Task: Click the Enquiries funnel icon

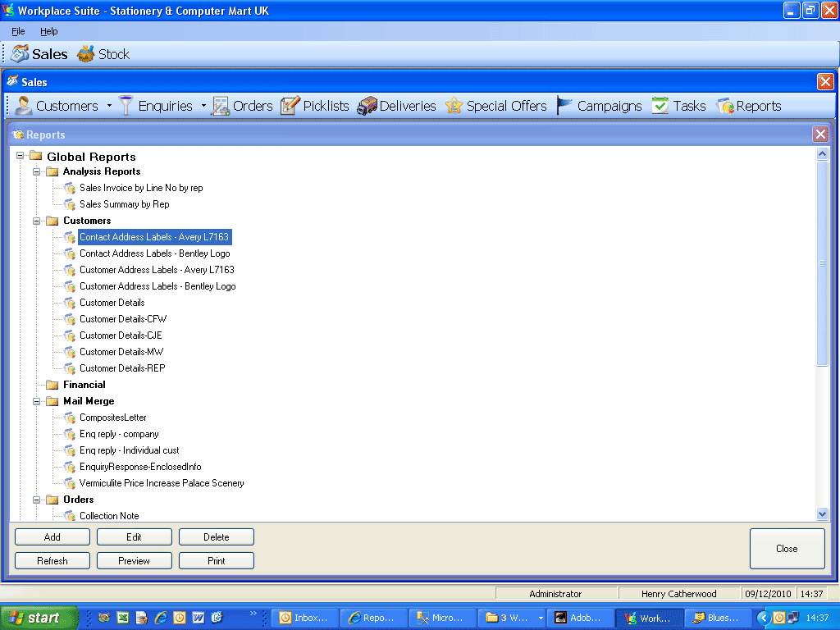Action: [126, 106]
